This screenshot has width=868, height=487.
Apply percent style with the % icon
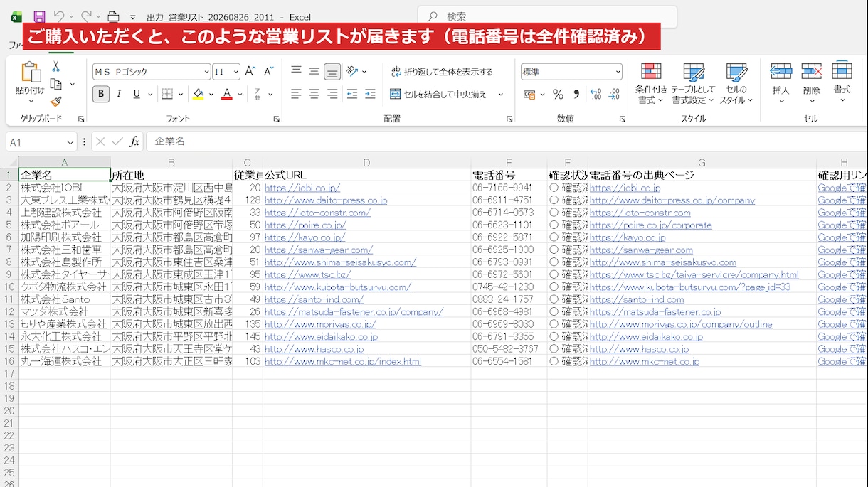[x=558, y=94]
